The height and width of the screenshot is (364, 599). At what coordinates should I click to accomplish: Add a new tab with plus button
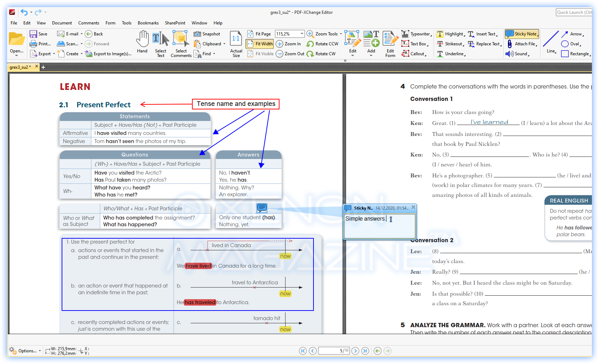pos(43,67)
